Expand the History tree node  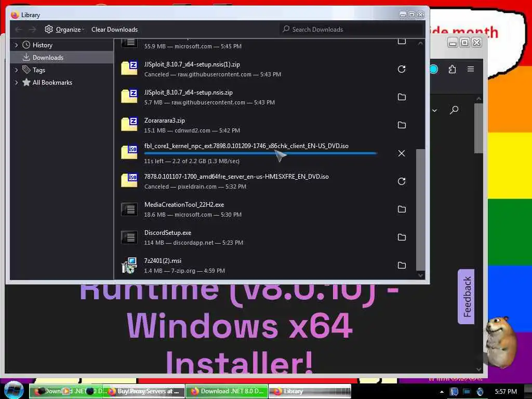click(x=16, y=45)
